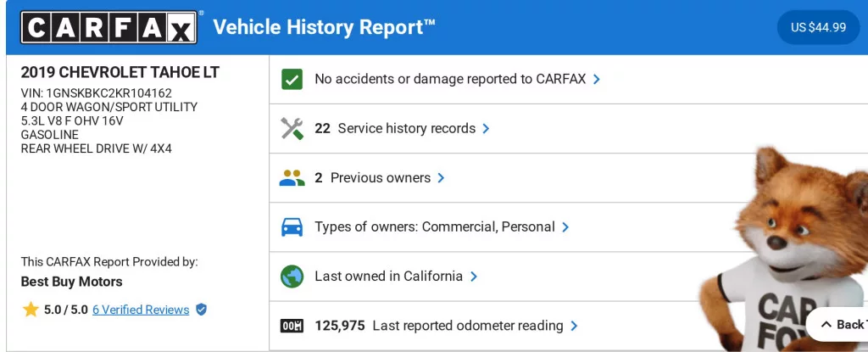
Task: Click the green no-accidents checkmark icon
Action: coord(292,79)
